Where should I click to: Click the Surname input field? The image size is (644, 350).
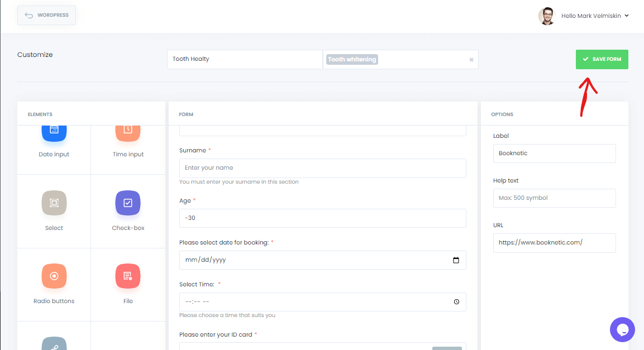pyautogui.click(x=322, y=168)
